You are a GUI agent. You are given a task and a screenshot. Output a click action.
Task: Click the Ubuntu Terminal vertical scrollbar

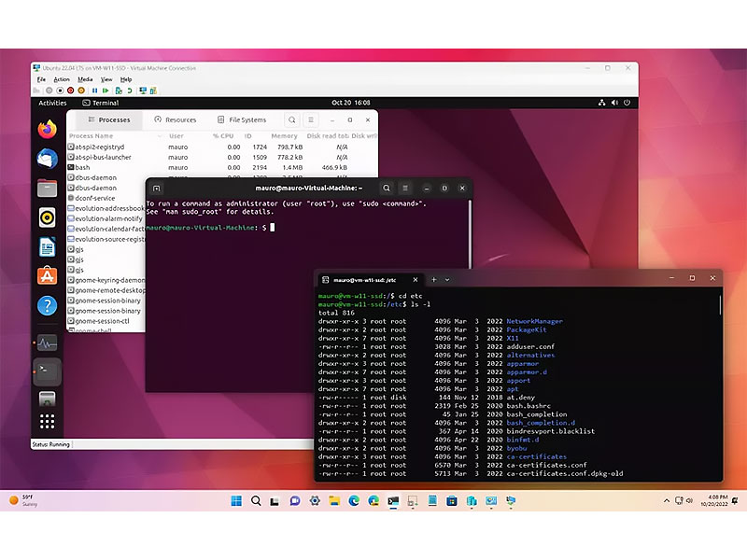click(470, 234)
